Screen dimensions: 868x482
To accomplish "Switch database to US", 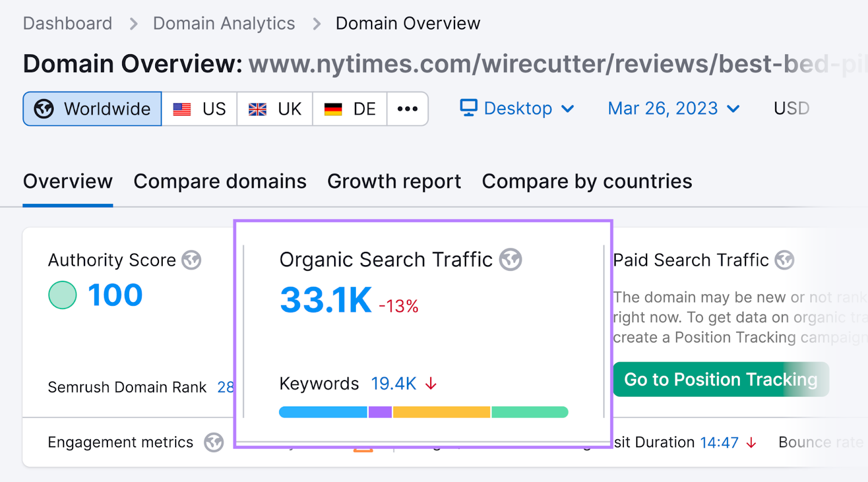I will [x=199, y=109].
